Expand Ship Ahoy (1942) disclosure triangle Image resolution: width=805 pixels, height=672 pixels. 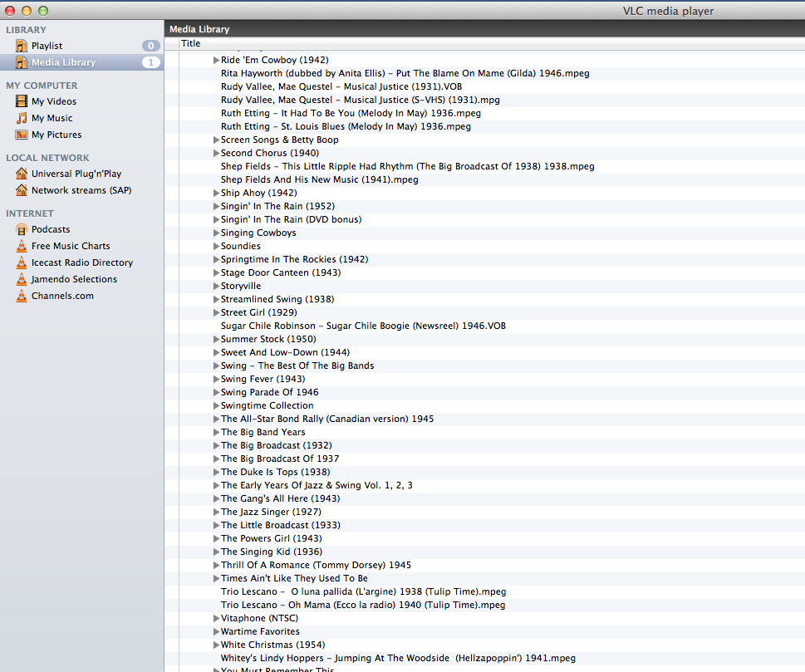point(216,193)
